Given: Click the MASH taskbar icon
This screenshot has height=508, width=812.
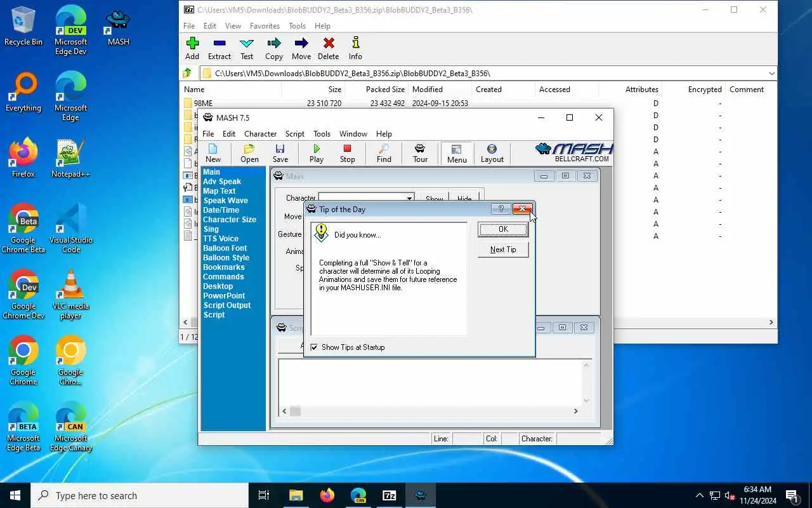Looking at the screenshot, I should 421,495.
